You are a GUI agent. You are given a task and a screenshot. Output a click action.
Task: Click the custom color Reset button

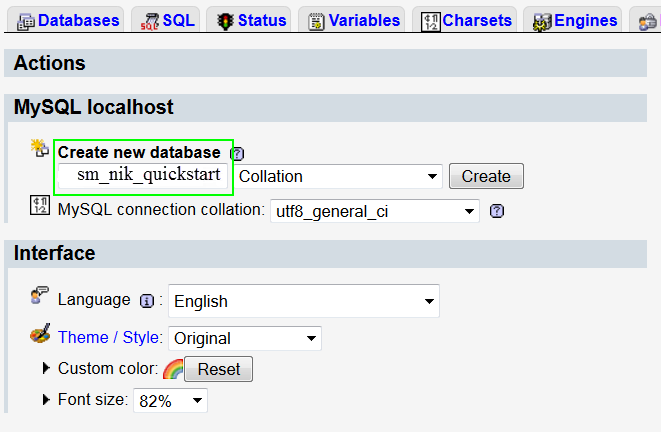tap(219, 369)
